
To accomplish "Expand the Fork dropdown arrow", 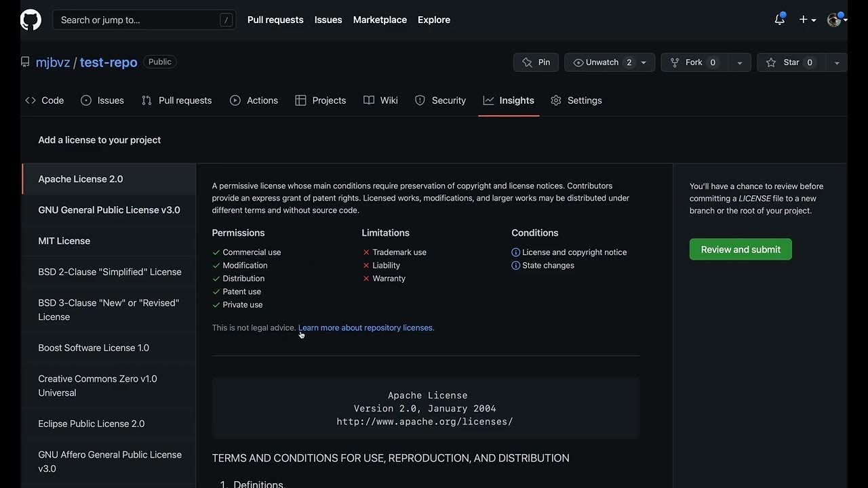I will pos(740,62).
